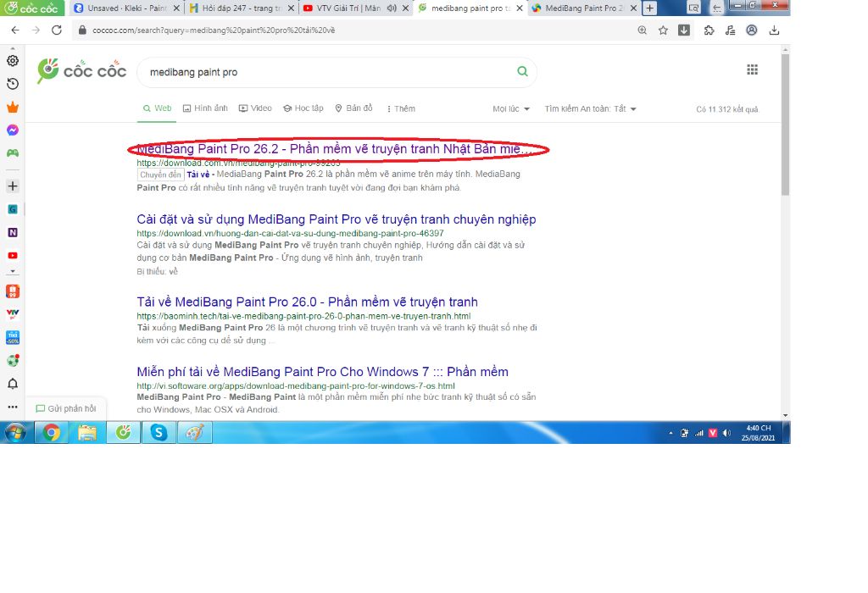Click the volume speaker tray icon
Image resolution: width=868 pixels, height=593 pixels.
click(x=726, y=433)
